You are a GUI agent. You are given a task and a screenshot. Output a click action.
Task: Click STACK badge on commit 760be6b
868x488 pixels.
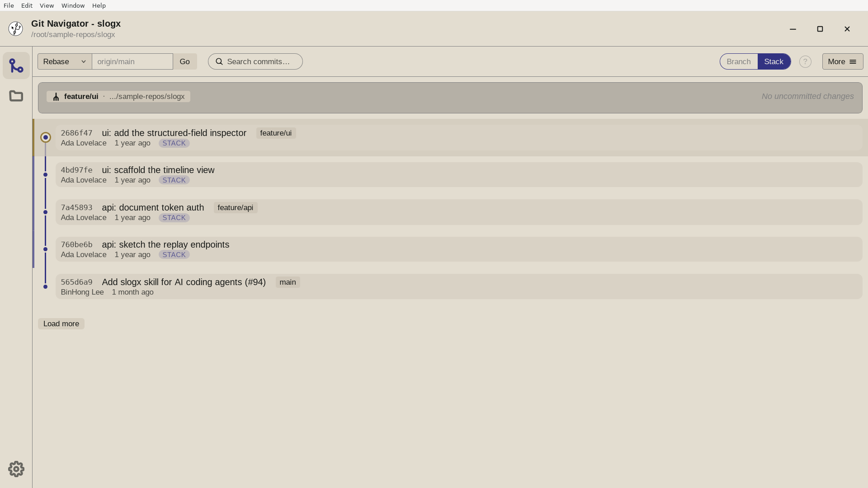(x=174, y=255)
